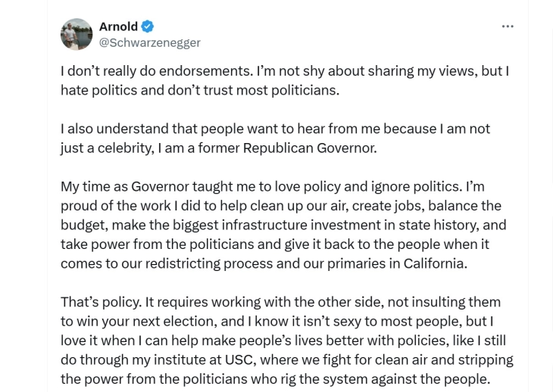
Task: Open the three-dot more options menu
Action: pyautogui.click(x=508, y=26)
